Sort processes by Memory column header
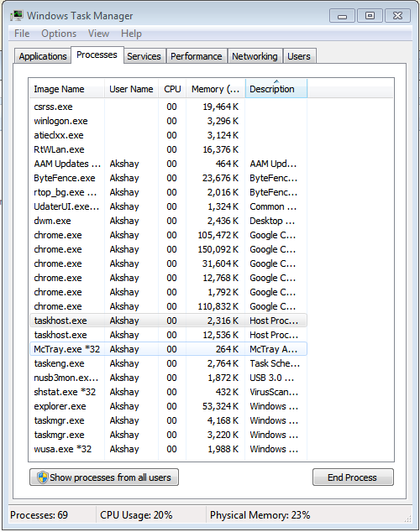This screenshot has width=420, height=532. pos(216,89)
